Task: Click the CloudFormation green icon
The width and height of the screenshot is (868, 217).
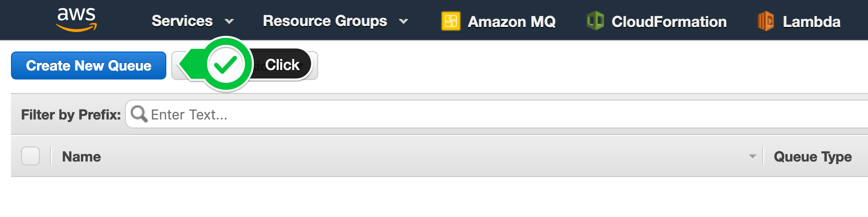Action: click(x=595, y=21)
